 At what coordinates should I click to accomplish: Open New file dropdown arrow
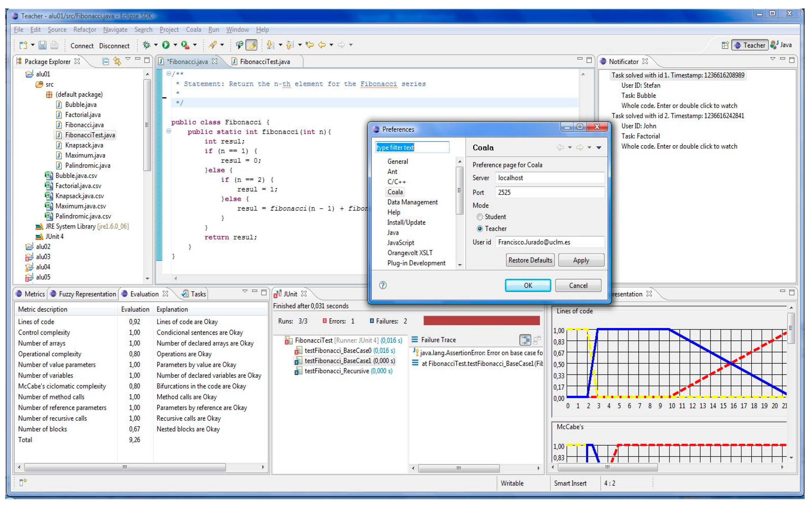tap(33, 45)
